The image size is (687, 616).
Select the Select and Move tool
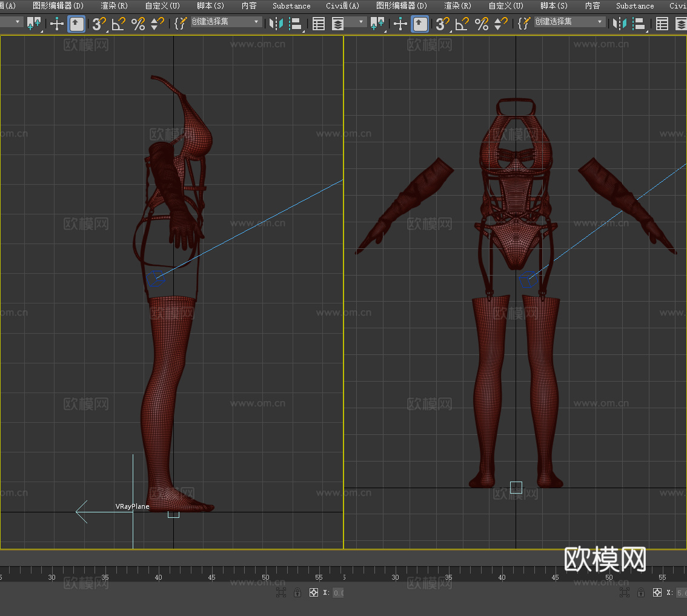pyautogui.click(x=56, y=24)
